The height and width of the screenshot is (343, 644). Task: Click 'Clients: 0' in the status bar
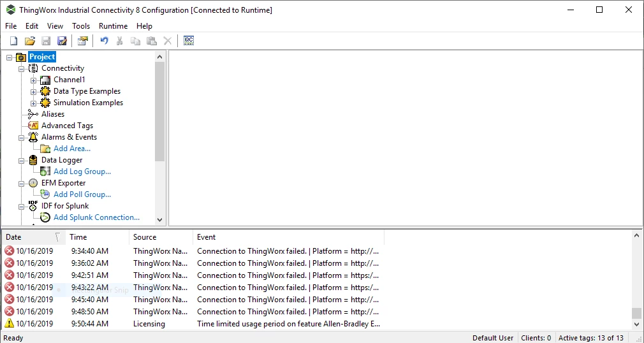pyautogui.click(x=536, y=338)
